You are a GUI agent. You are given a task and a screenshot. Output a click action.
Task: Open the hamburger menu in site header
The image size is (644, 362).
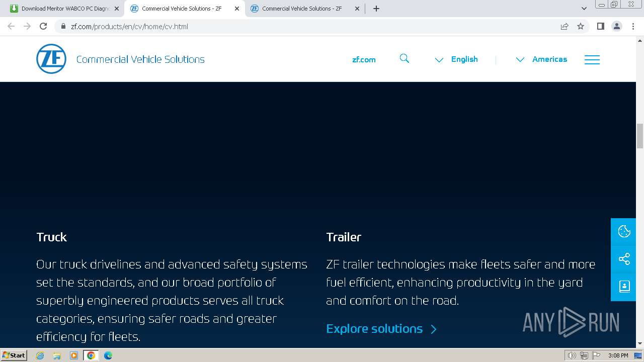tap(592, 59)
